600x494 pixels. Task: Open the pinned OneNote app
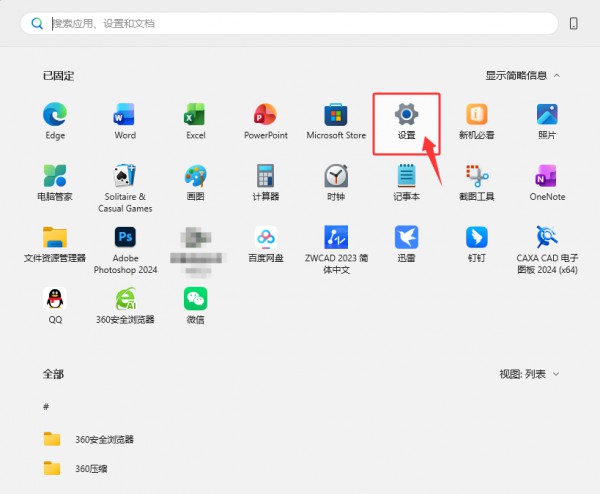click(x=547, y=183)
